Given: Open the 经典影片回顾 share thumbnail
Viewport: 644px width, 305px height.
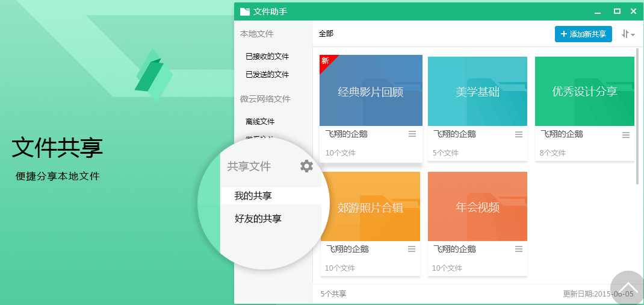Looking at the screenshot, I should coord(371,90).
